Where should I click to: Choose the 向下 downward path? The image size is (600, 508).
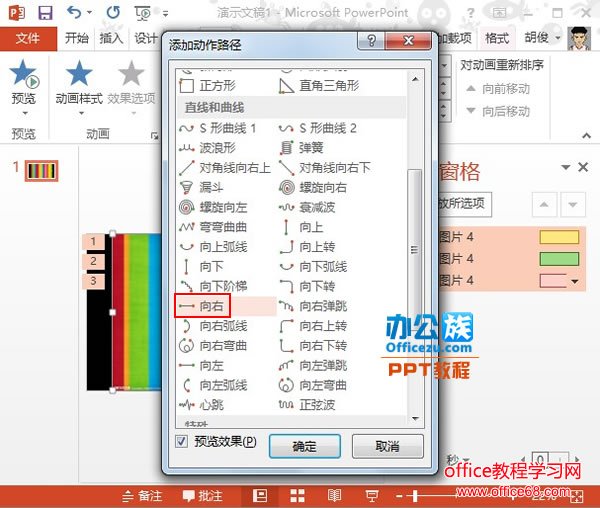(202, 267)
